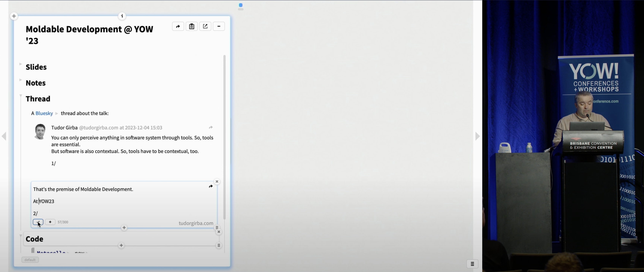Click Tudor Girba's avatar thumbnail
The height and width of the screenshot is (272, 644).
coord(40,131)
